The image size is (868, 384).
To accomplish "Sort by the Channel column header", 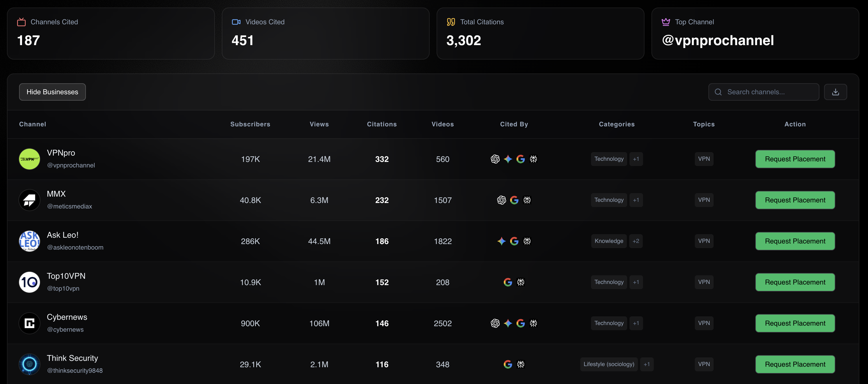I will pos(32,124).
